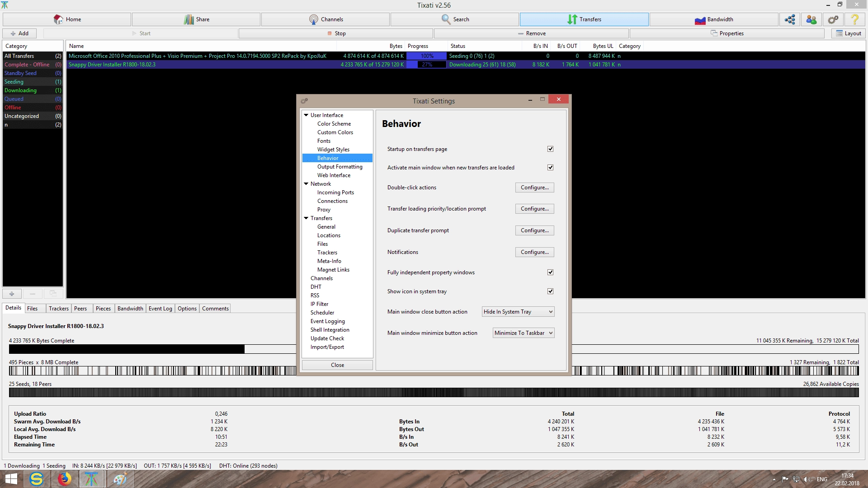
Task: Open the Bandwidth graph icon
Action: click(x=700, y=19)
